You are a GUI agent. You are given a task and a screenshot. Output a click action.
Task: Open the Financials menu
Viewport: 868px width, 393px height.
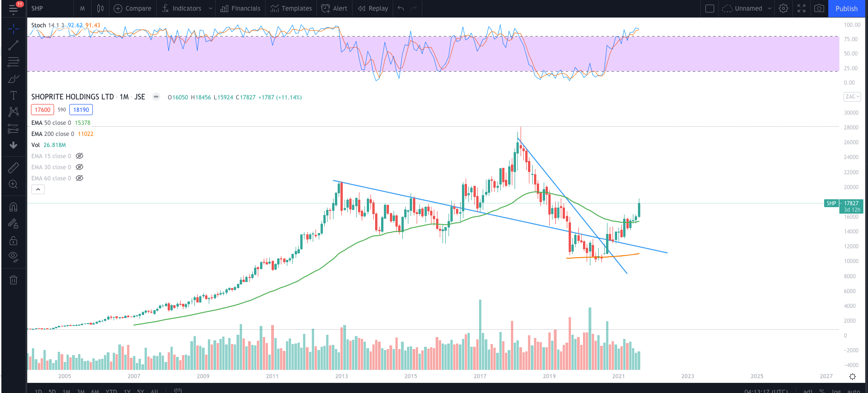pos(240,8)
